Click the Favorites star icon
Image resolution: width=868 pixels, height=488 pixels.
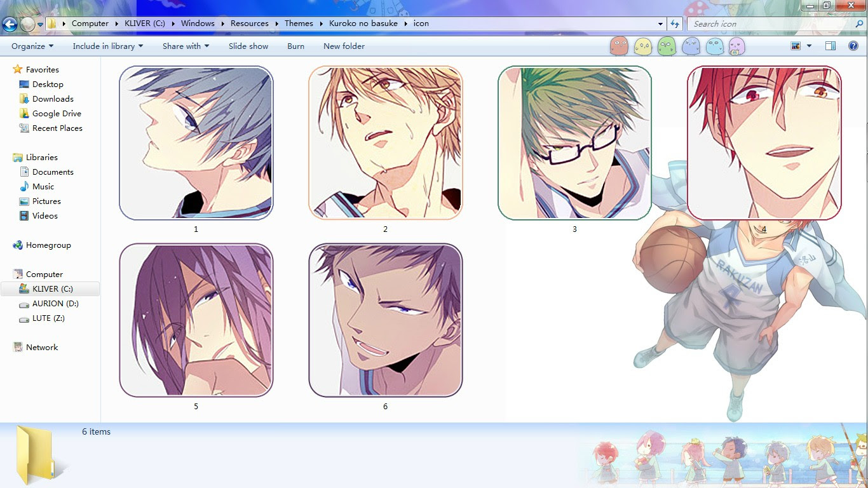tap(18, 69)
